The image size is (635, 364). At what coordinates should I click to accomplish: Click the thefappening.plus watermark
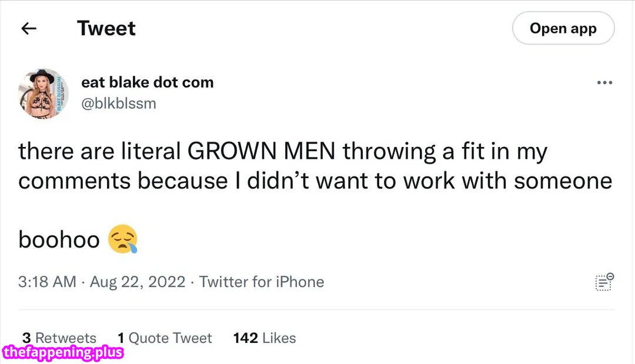(63, 352)
